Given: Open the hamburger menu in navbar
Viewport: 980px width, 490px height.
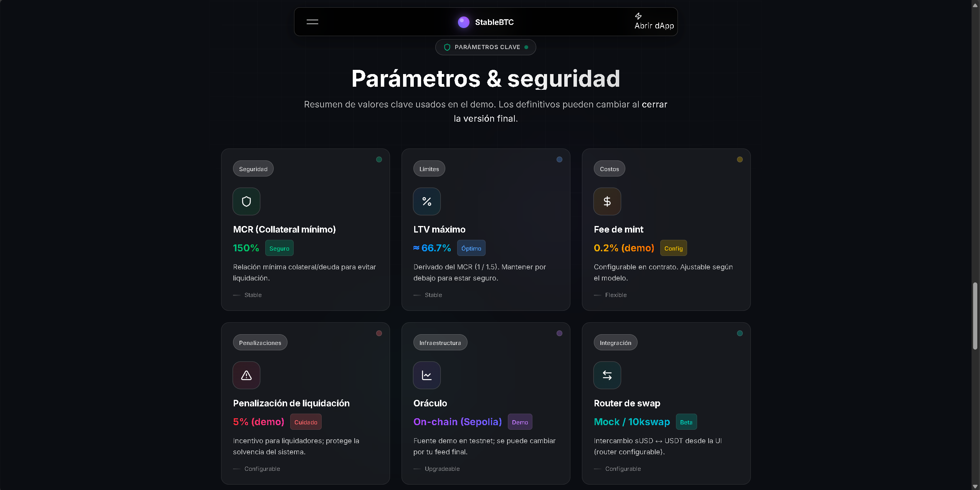Looking at the screenshot, I should click(312, 22).
